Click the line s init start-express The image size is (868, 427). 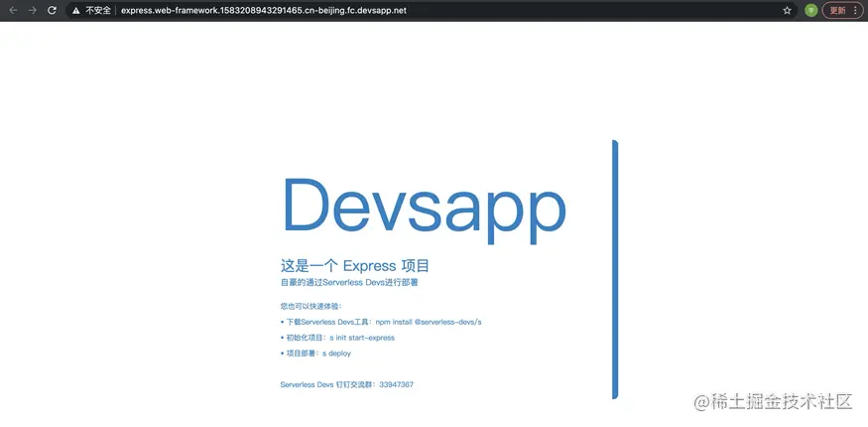click(x=337, y=338)
